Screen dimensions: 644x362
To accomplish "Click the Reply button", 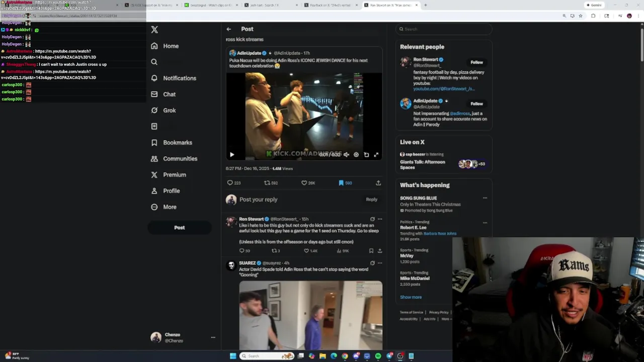I will click(x=371, y=200).
